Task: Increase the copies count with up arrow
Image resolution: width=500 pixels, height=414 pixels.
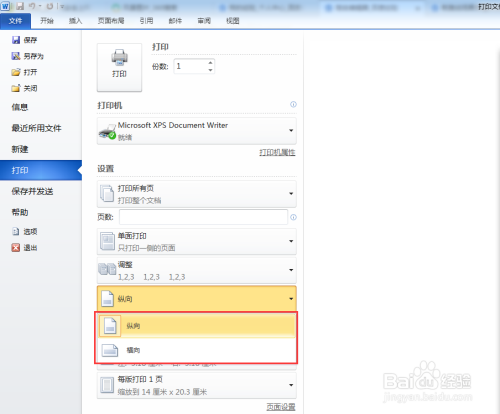Action: 210,63
